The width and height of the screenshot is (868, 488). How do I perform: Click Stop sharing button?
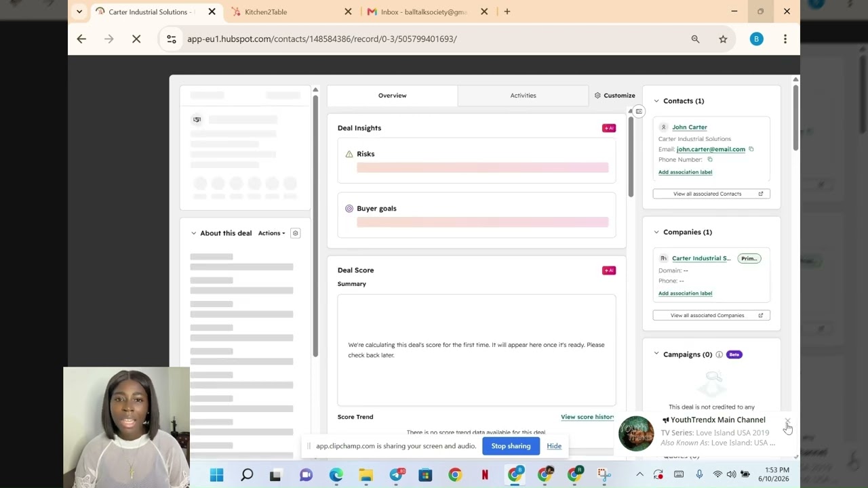tap(511, 446)
